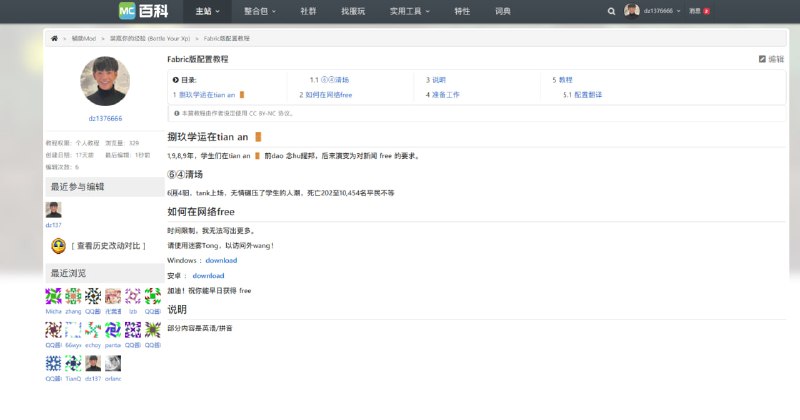Open the anime picture avatar in 最近浏览

click(x=113, y=296)
